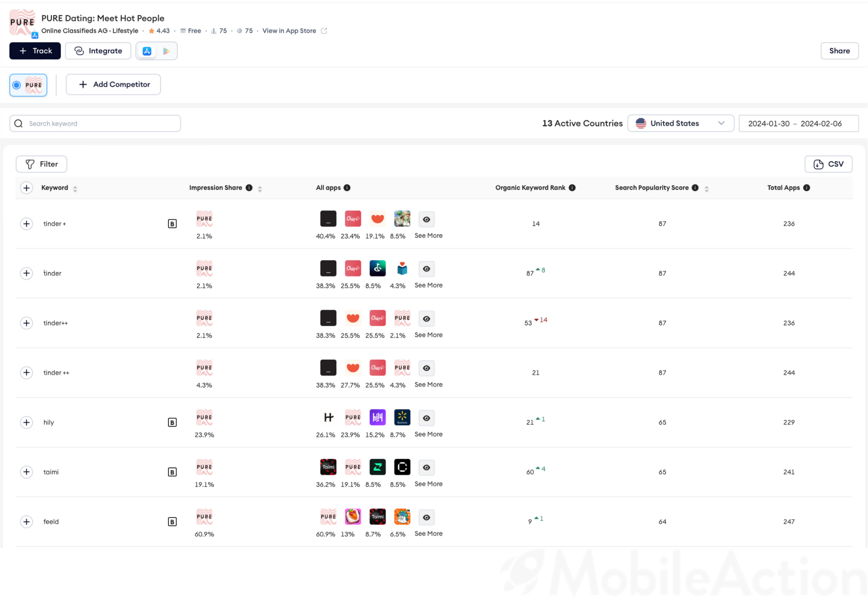Open the United States country dropdown
868x597 pixels.
(680, 123)
